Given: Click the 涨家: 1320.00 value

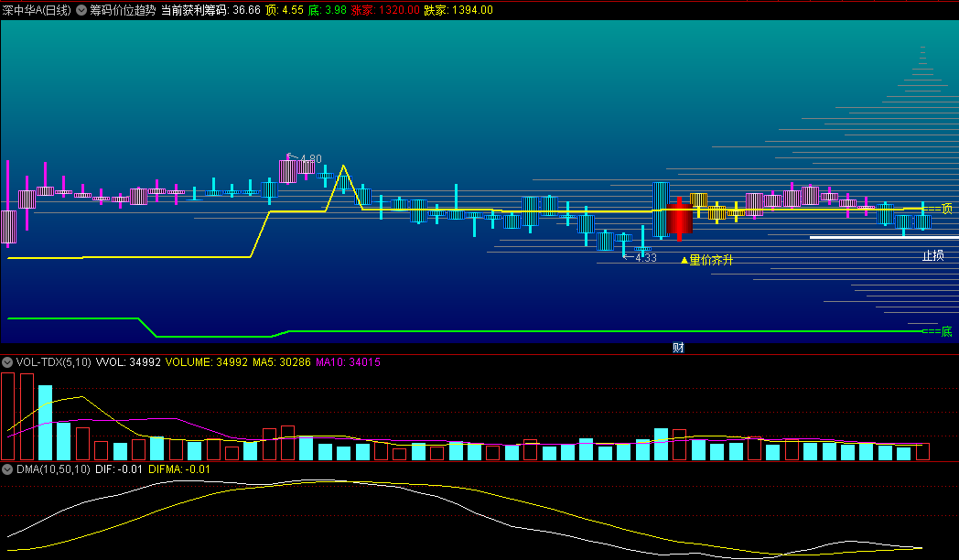Looking at the screenshot, I should click(385, 10).
